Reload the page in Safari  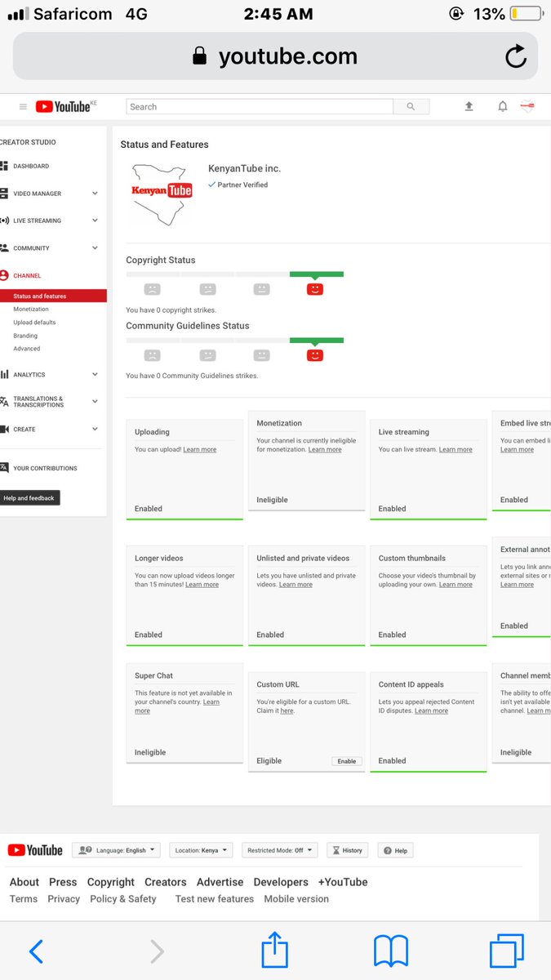[x=516, y=56]
